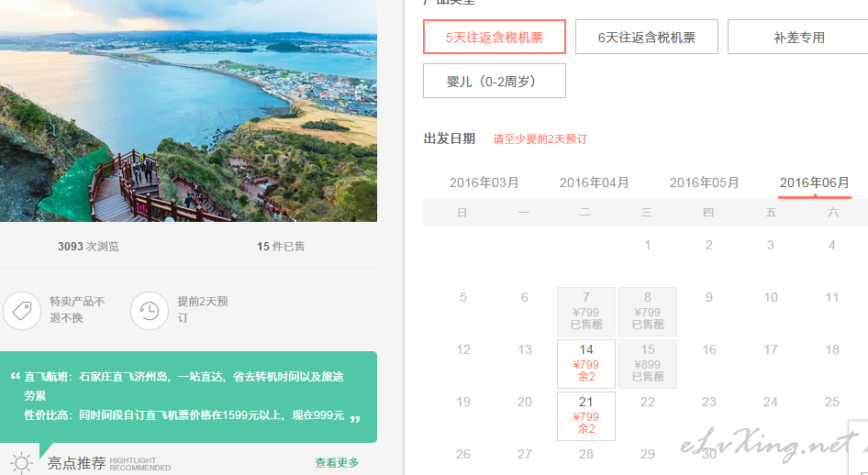Click the 五 weekday column header
This screenshot has height=475, width=868.
click(771, 213)
